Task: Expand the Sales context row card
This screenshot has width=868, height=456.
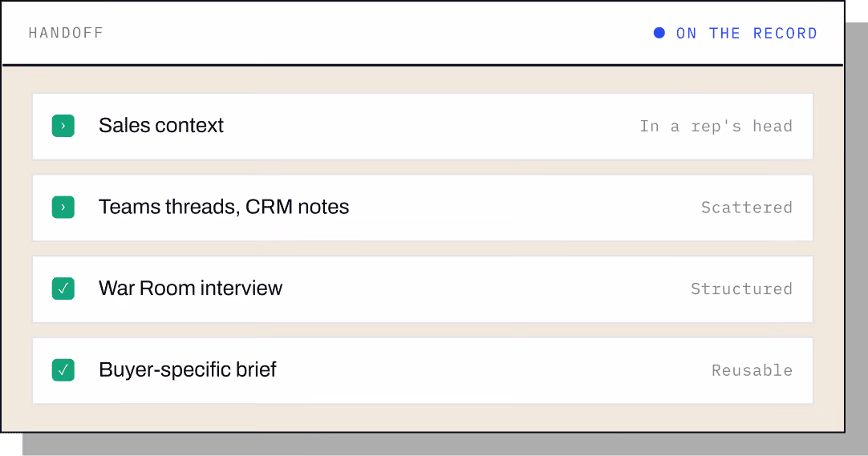Action: 423,126
